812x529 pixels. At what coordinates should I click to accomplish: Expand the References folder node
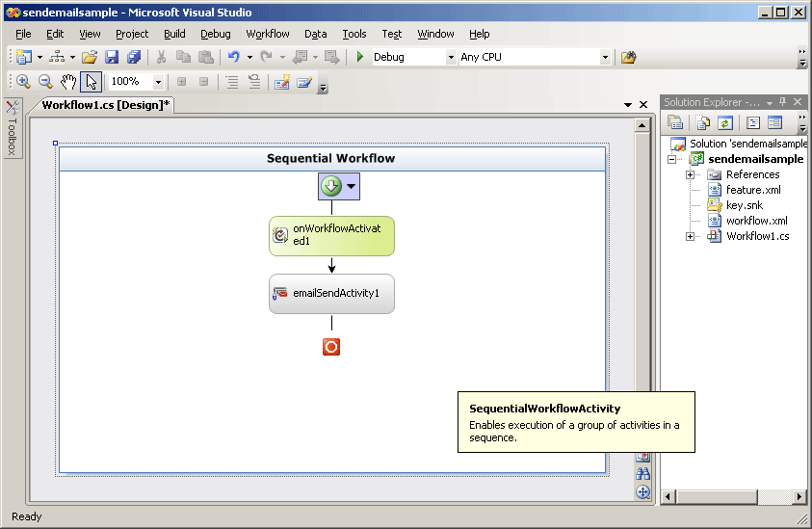click(x=690, y=174)
